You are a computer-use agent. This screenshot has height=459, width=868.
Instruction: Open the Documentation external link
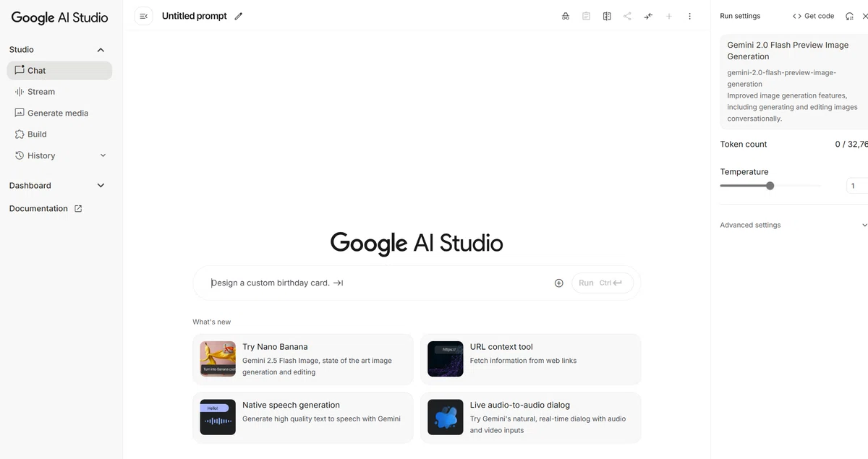46,208
